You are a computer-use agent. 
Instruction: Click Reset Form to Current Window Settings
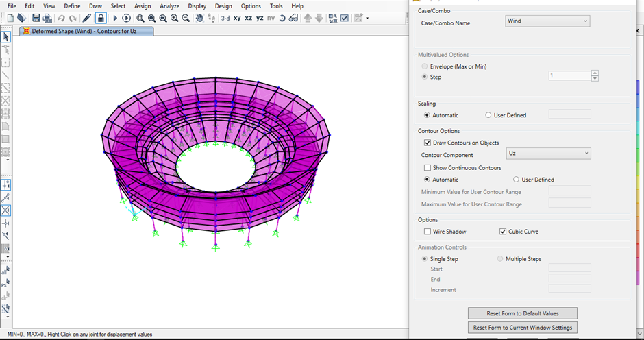click(x=523, y=328)
